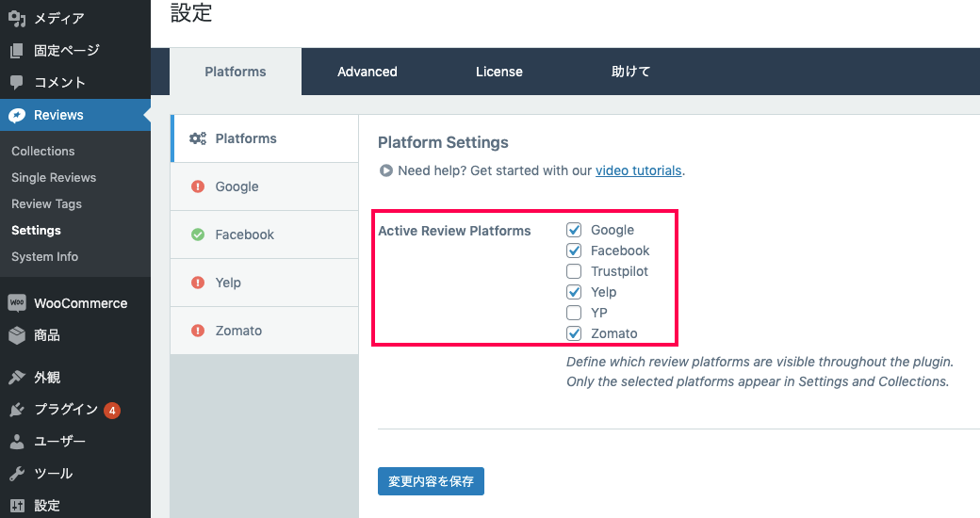Viewport: 980px width, 518px height.
Task: Open the 商品 products menu
Action: coord(75,335)
